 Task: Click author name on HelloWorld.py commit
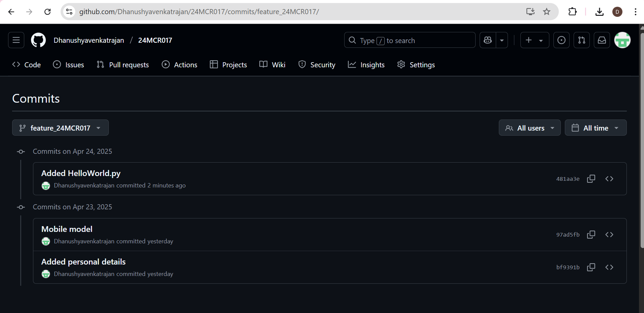tap(84, 185)
